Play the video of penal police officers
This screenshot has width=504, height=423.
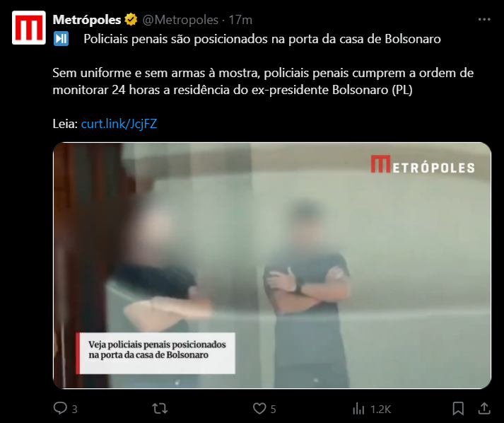(272, 265)
